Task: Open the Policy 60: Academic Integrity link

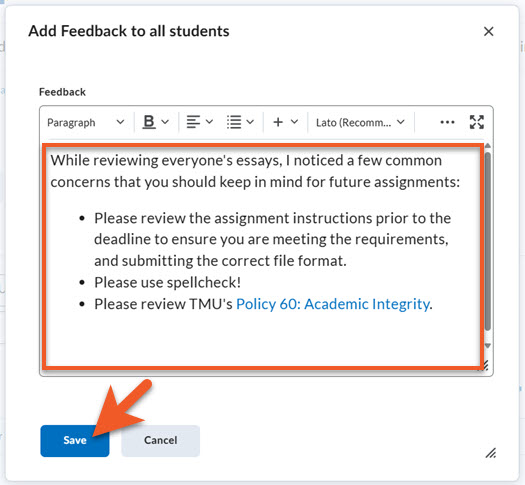Action: [x=333, y=304]
